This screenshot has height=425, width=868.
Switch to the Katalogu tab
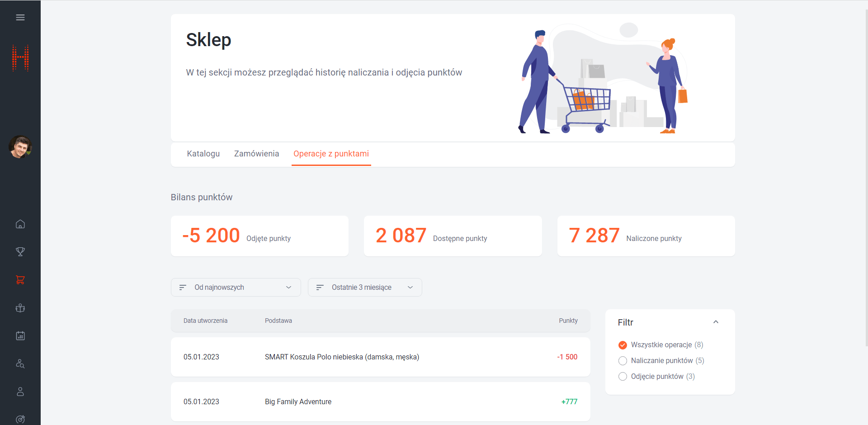(x=203, y=154)
